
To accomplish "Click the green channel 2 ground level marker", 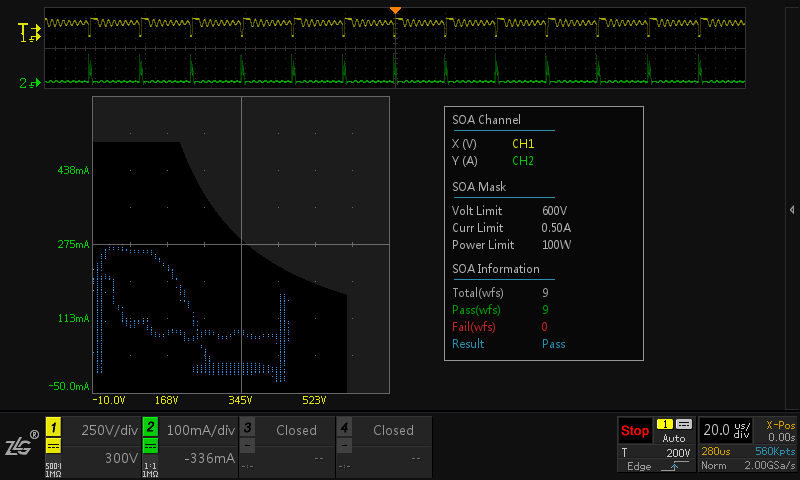I will 30,83.
